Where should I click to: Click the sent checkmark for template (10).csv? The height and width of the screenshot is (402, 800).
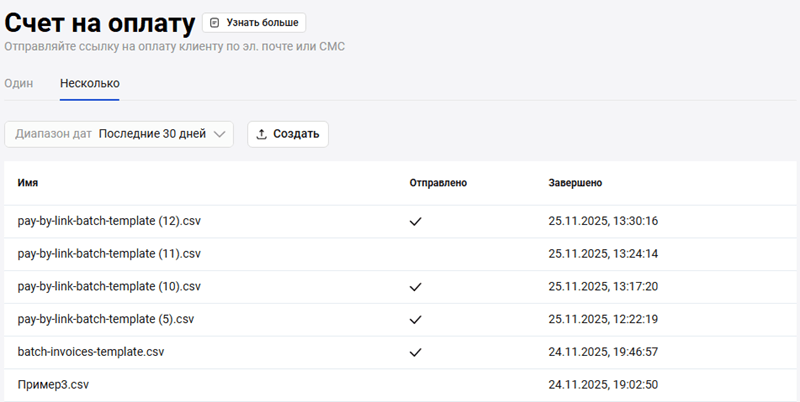416,287
